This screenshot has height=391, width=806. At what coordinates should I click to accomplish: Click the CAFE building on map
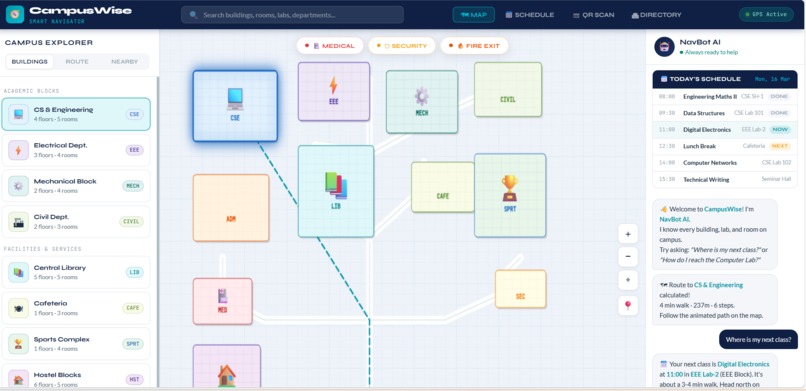443,187
